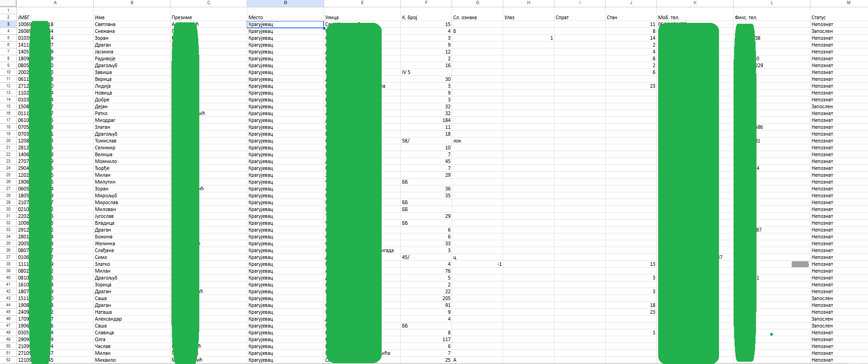Select the cell containing 'Светлана'

[132, 24]
